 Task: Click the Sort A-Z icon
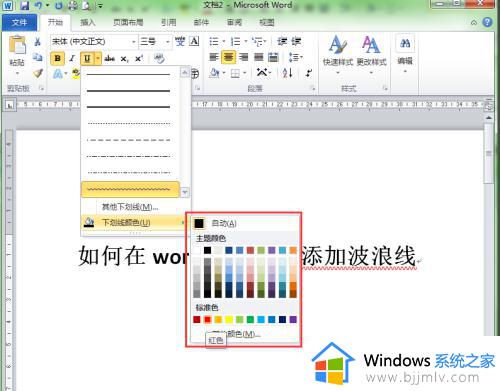pyautogui.click(x=287, y=73)
